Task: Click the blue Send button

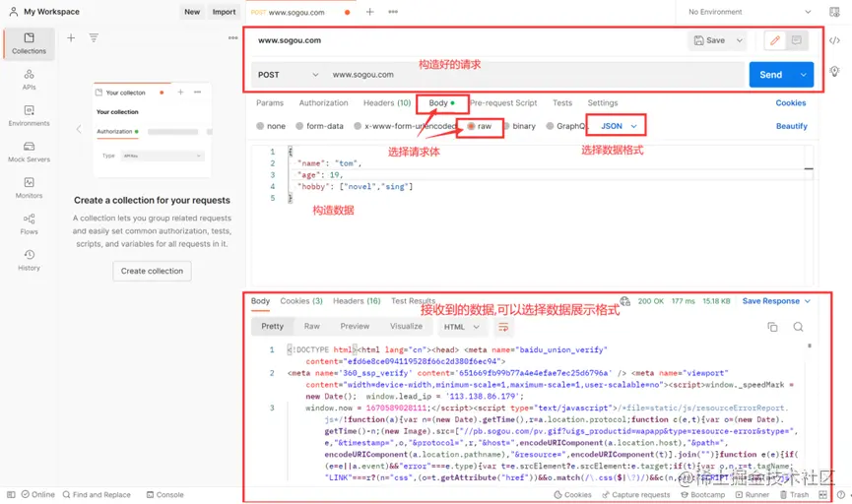Action: (x=771, y=75)
